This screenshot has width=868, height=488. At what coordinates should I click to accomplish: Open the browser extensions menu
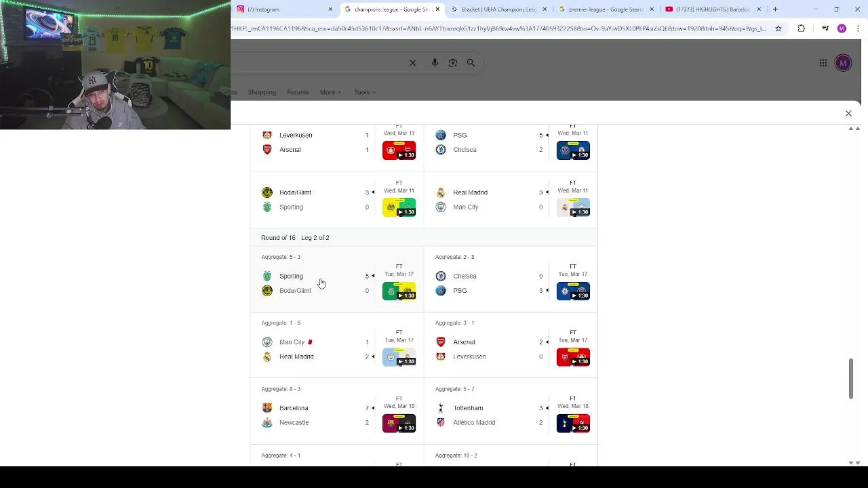(801, 28)
